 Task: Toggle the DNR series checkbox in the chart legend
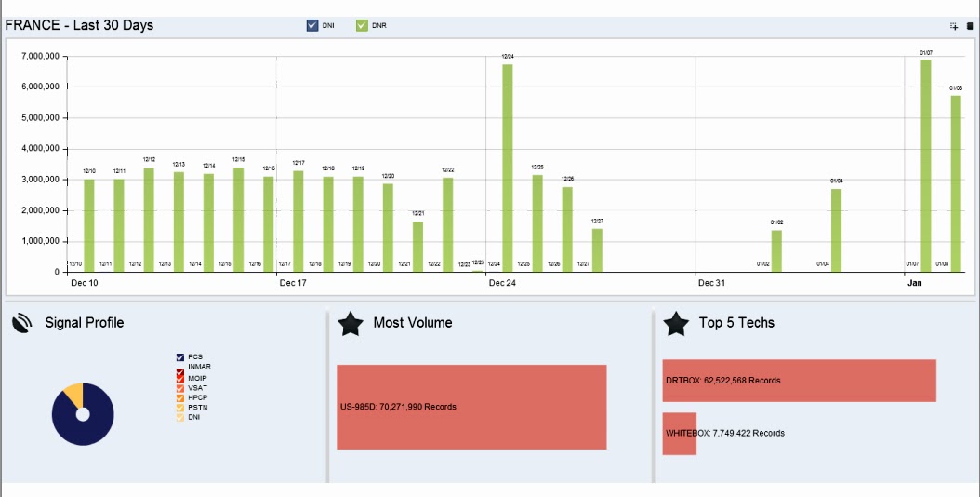click(x=362, y=26)
